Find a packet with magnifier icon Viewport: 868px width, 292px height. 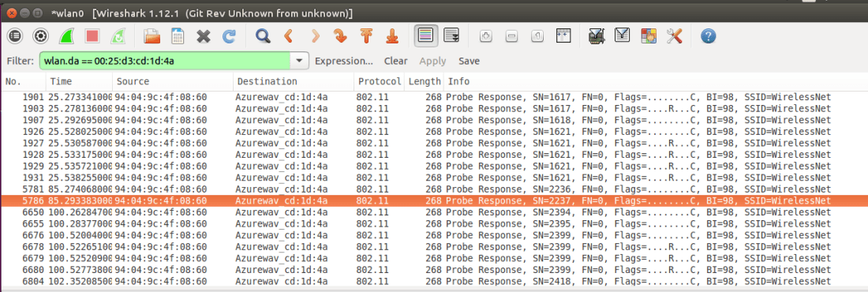click(263, 36)
